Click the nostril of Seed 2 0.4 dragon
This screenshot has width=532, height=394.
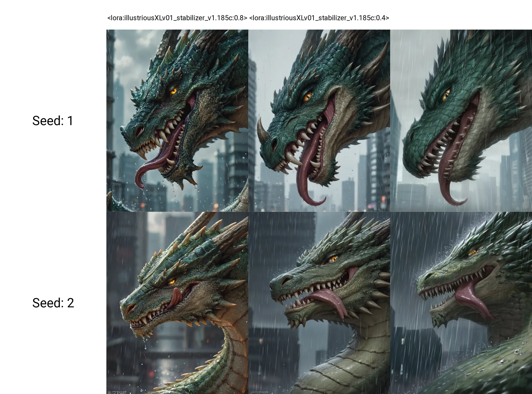coord(287,280)
